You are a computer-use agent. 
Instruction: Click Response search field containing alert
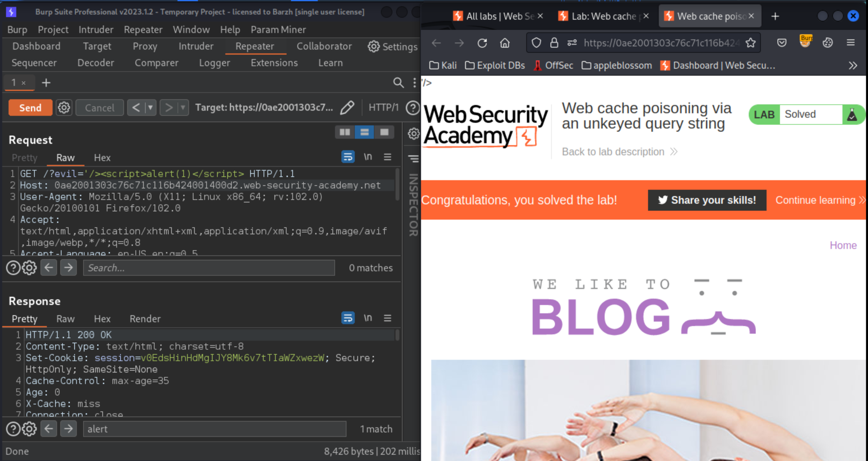(x=215, y=429)
